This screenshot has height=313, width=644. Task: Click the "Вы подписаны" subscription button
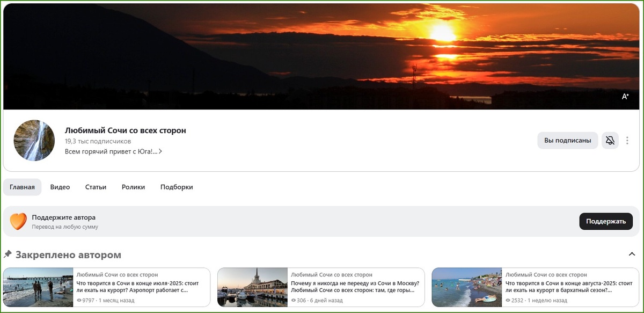coord(568,141)
